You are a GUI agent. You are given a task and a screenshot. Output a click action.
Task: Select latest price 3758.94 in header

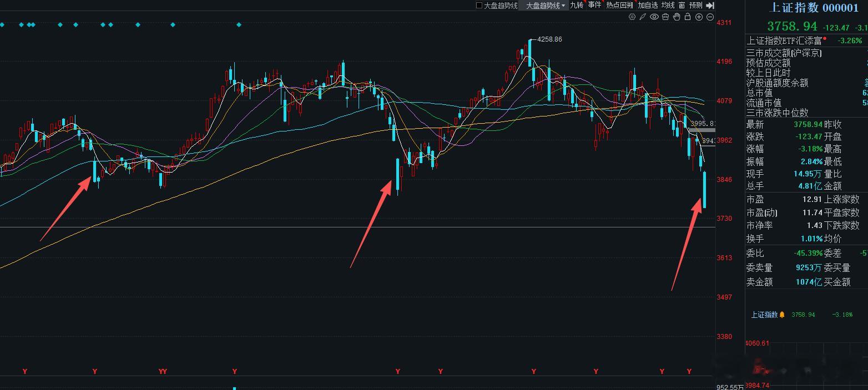tap(793, 26)
